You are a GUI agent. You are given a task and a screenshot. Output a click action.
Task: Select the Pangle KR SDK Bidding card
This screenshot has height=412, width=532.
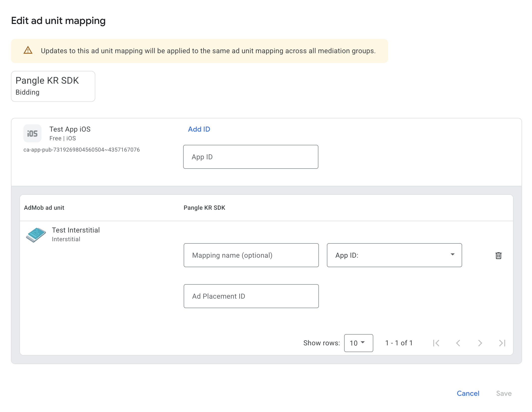coord(53,86)
